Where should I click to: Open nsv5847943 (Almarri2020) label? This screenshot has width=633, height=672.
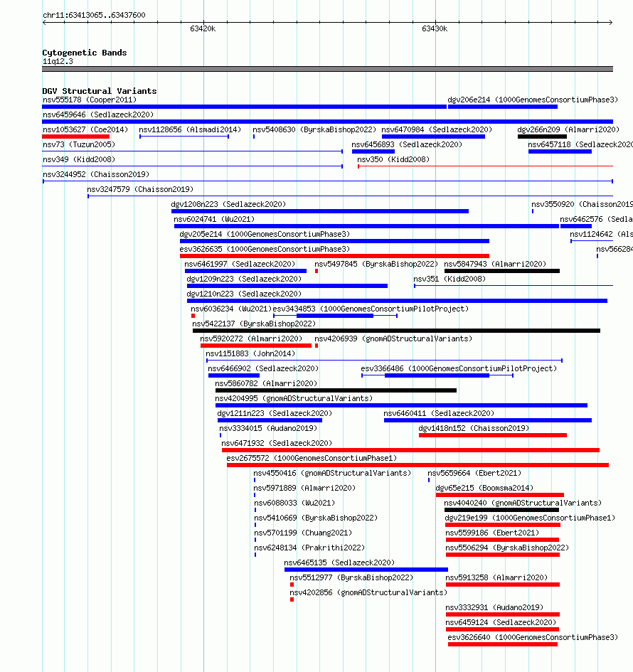pyautogui.click(x=495, y=265)
